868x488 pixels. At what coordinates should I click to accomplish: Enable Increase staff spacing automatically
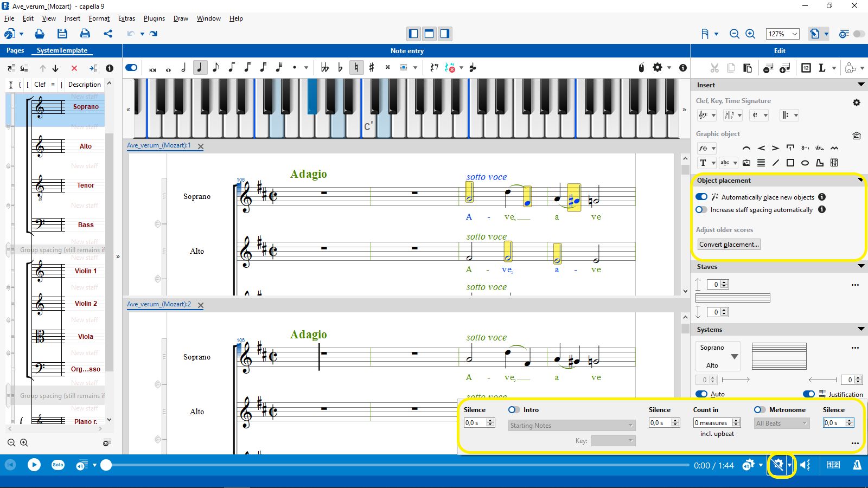pos(701,210)
